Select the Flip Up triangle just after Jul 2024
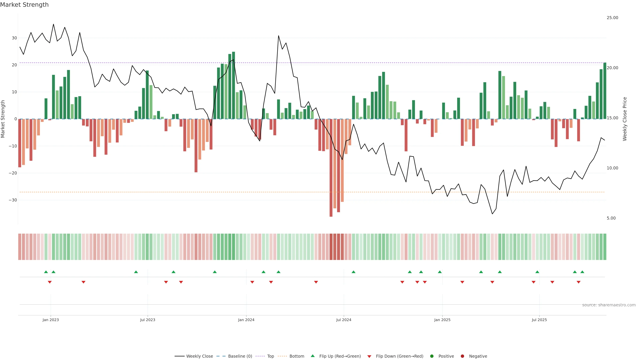 [x=353, y=272]
